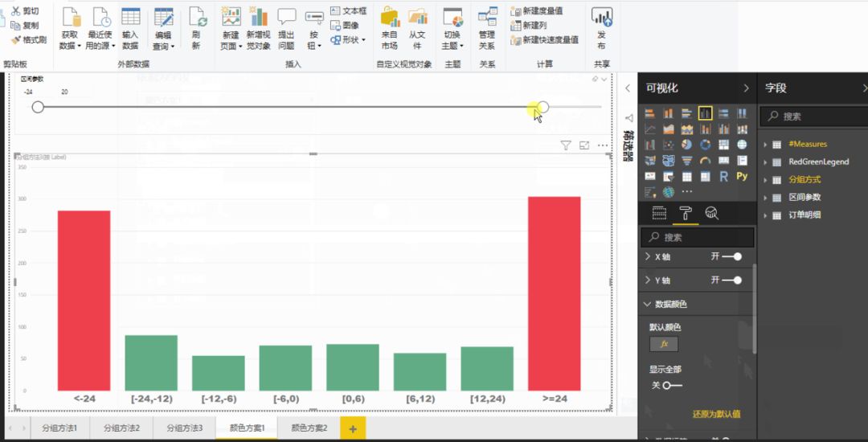Click the 刷新 refresh button
The width and height of the screenshot is (868, 442).
click(197, 29)
